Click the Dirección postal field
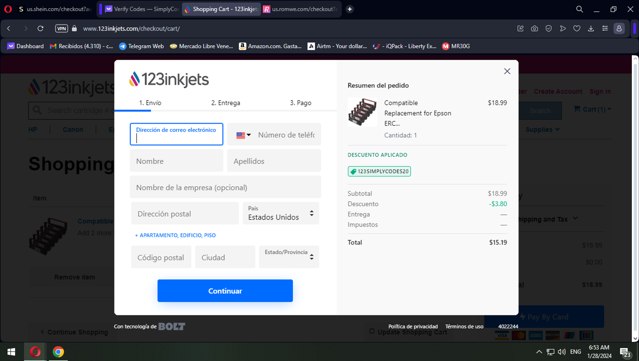This screenshot has height=361, width=639. click(185, 214)
